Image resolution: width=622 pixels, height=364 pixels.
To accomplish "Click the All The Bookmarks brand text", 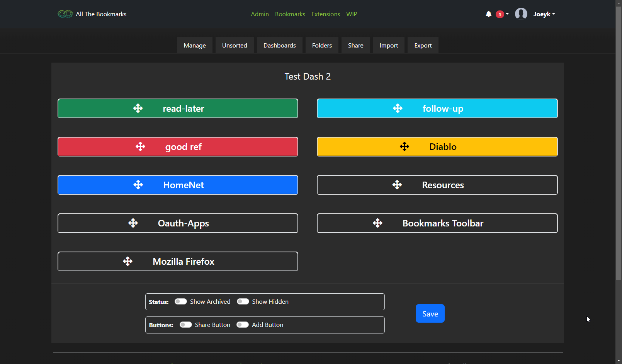I will click(x=101, y=14).
